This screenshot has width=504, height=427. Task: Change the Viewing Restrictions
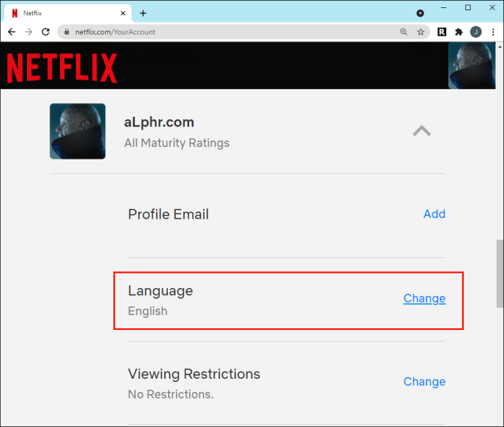tap(424, 382)
